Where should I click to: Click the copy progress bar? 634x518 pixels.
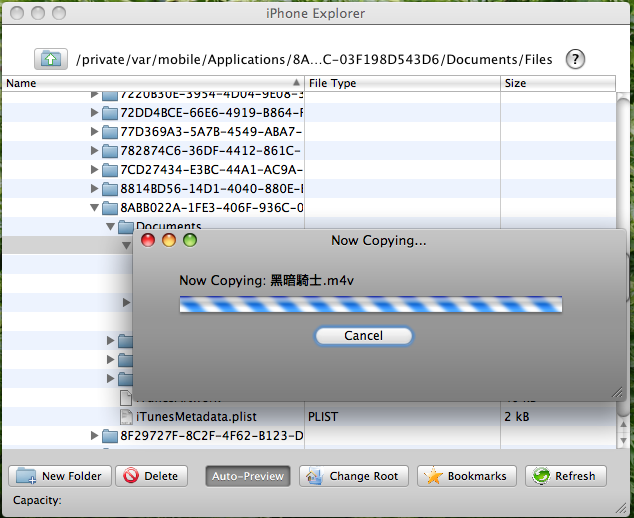371,304
